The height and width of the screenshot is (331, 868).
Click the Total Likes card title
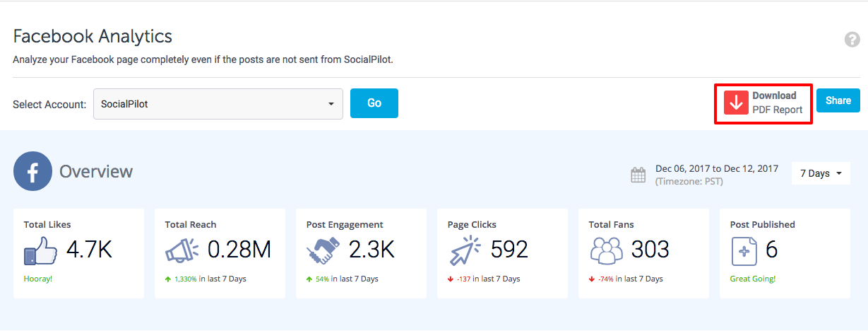pos(47,224)
